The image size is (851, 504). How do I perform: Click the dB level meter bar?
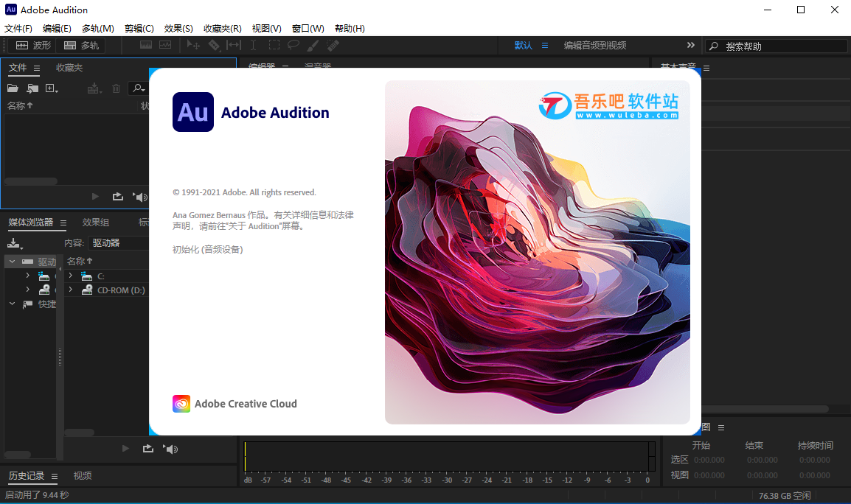point(447,456)
